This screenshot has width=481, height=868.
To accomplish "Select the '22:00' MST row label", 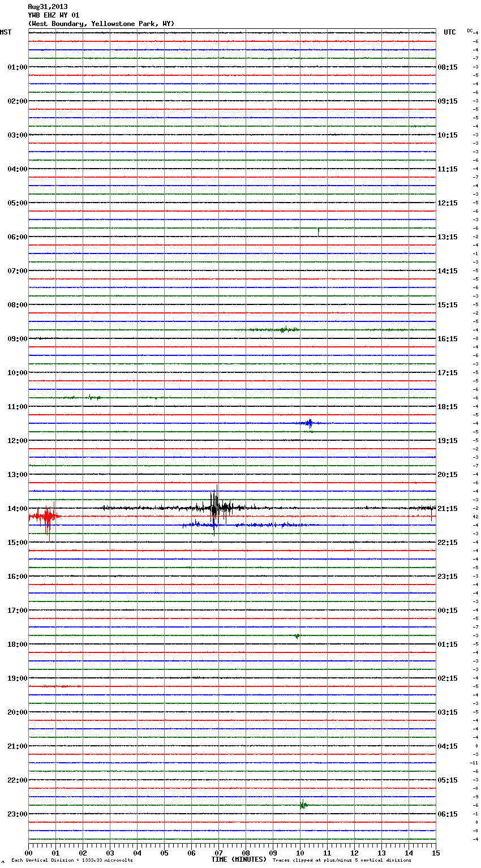I will coord(18,780).
